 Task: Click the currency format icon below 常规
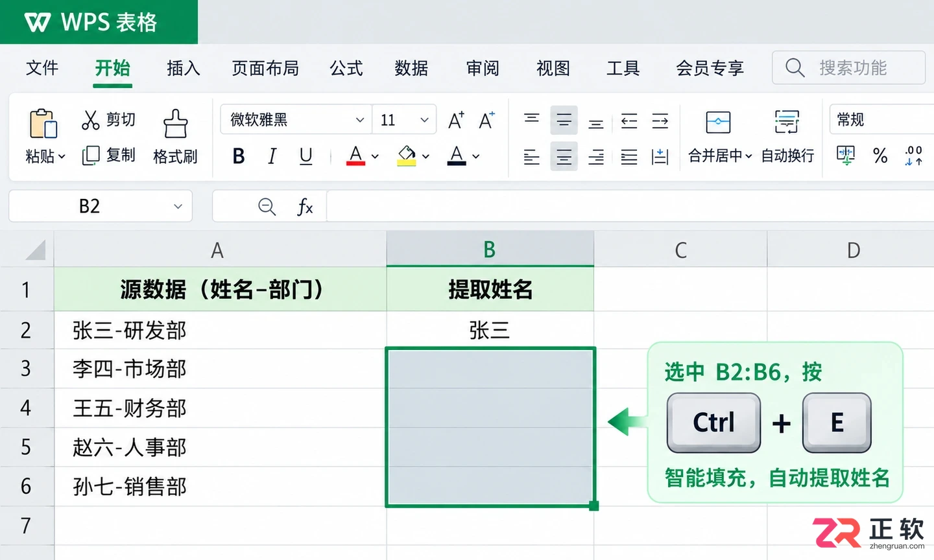click(x=846, y=156)
